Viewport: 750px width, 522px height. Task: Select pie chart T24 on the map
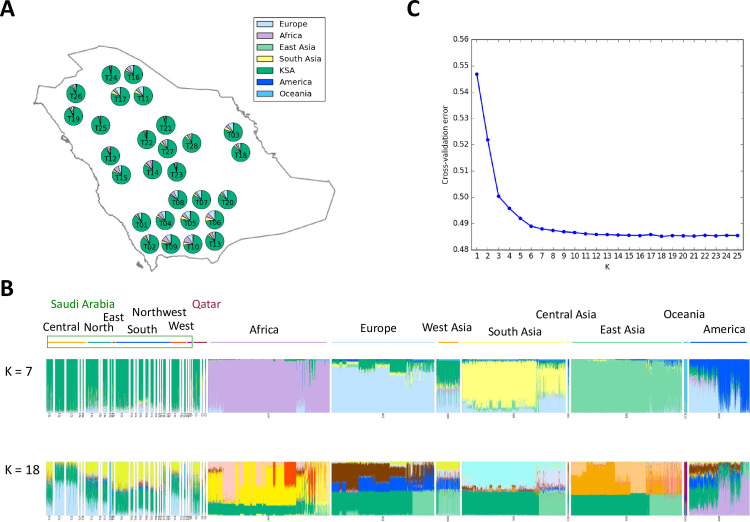(111, 75)
